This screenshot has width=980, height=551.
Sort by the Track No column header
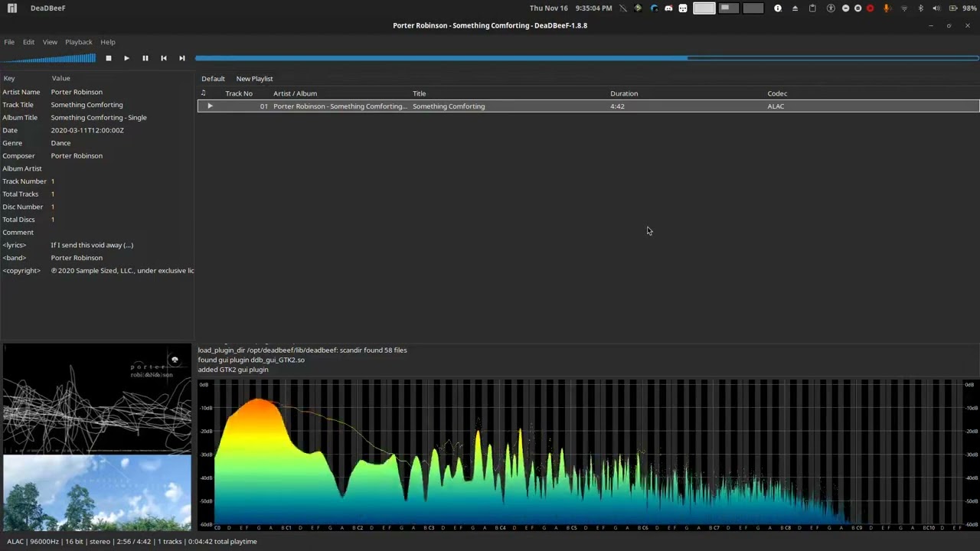[239, 93]
